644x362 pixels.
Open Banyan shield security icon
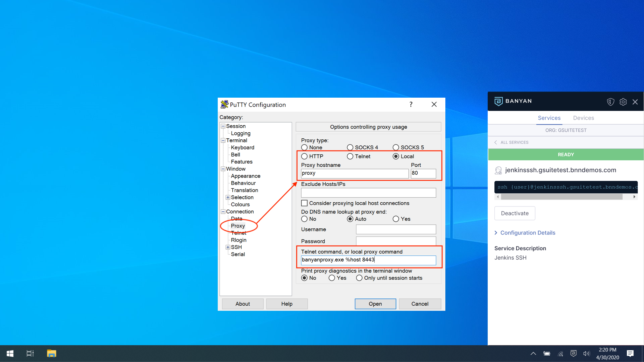point(610,102)
